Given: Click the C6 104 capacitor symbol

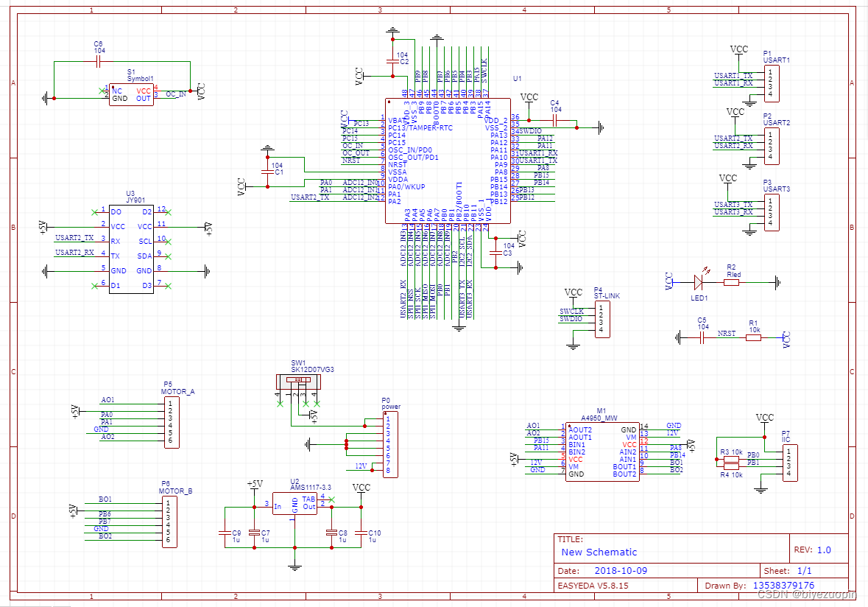Looking at the screenshot, I should (x=99, y=62).
